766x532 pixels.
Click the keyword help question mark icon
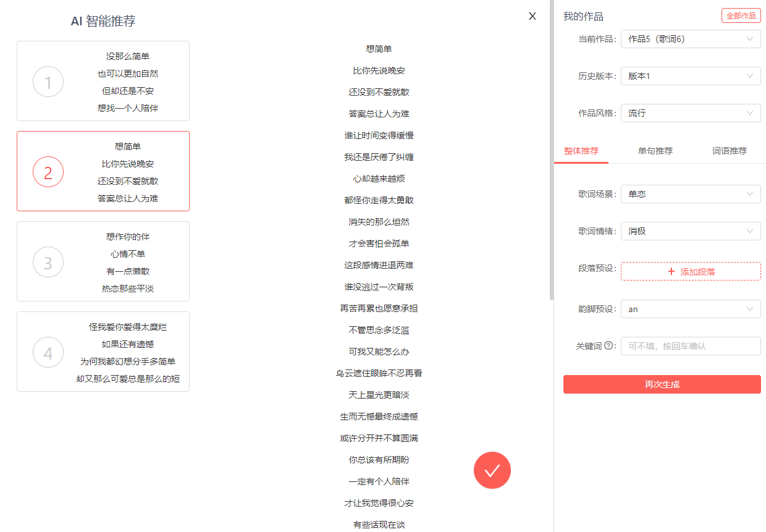pyautogui.click(x=608, y=346)
